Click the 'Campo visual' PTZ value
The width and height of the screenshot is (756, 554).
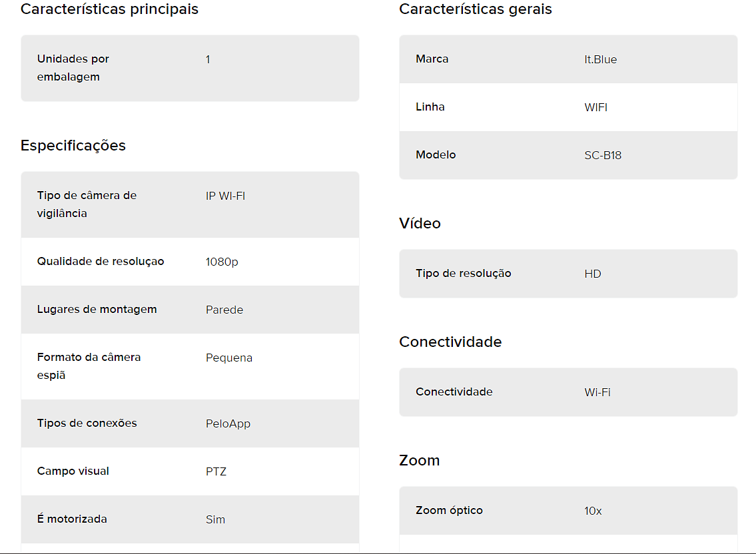216,471
